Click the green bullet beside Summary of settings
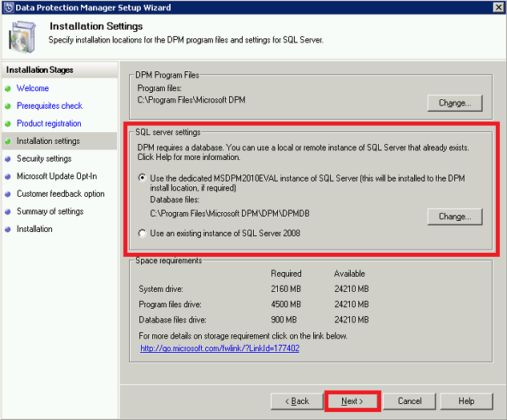Screen dimensions: 507x420 (x=8, y=212)
